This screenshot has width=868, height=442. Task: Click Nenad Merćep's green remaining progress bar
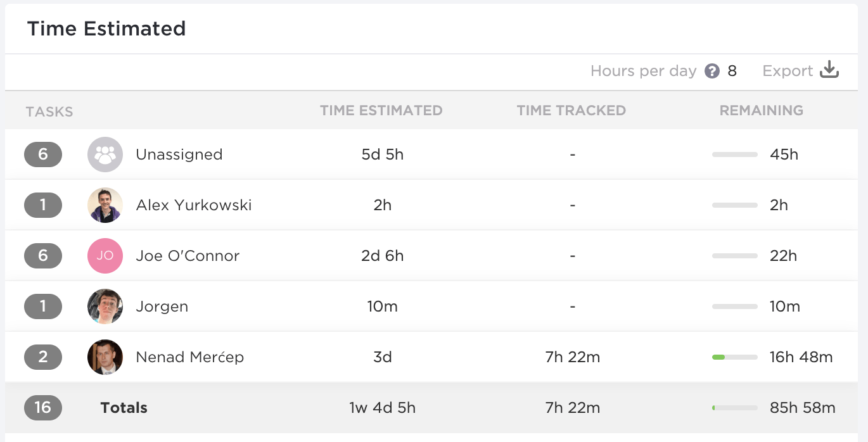pos(734,357)
